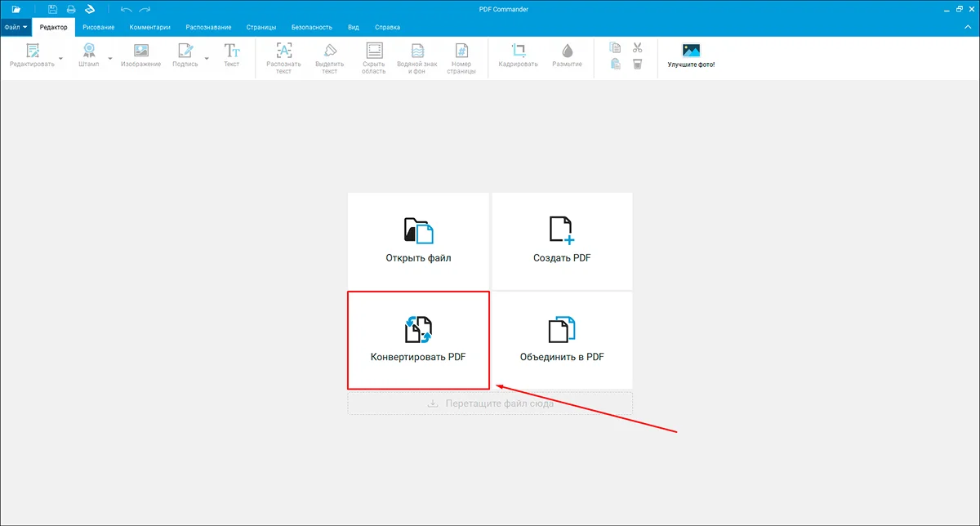Viewport: 980px width, 526px height.
Task: Switch to the Распознавание tab
Action: tap(208, 27)
